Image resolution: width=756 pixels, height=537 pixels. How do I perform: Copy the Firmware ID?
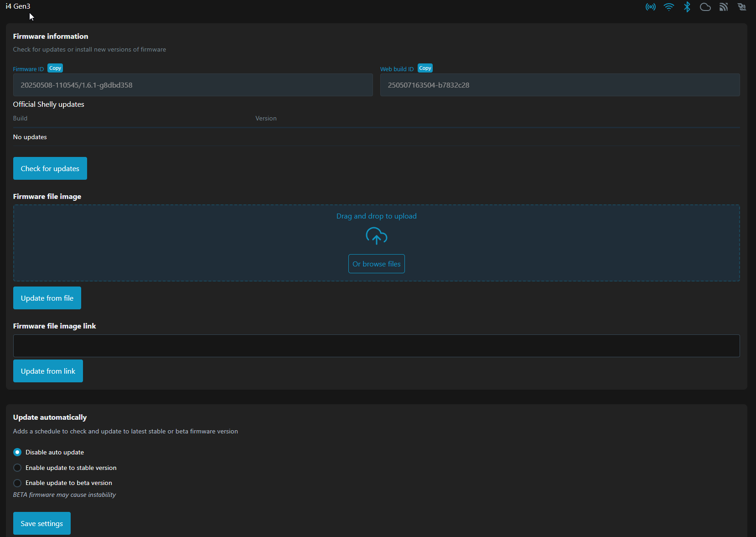(55, 68)
